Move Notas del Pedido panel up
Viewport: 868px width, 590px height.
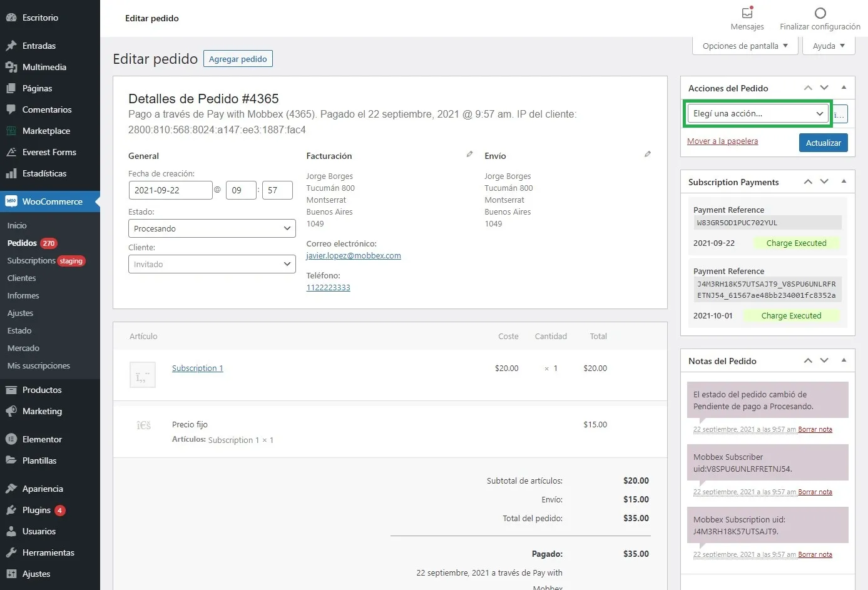808,361
